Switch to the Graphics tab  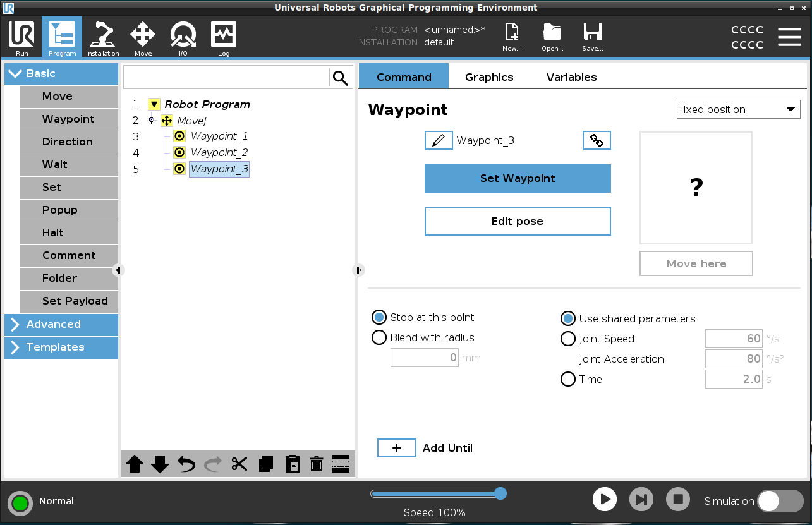489,77
